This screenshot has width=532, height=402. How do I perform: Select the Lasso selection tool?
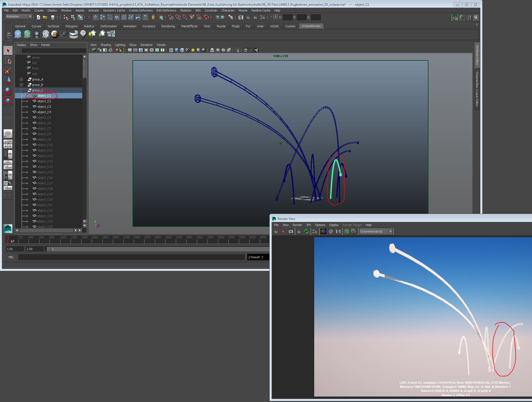[8, 61]
